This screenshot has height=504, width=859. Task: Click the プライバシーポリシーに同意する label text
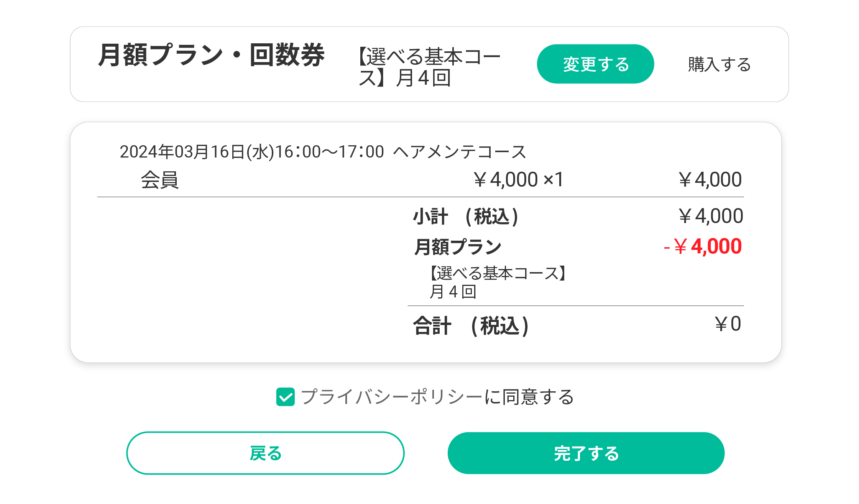(437, 397)
